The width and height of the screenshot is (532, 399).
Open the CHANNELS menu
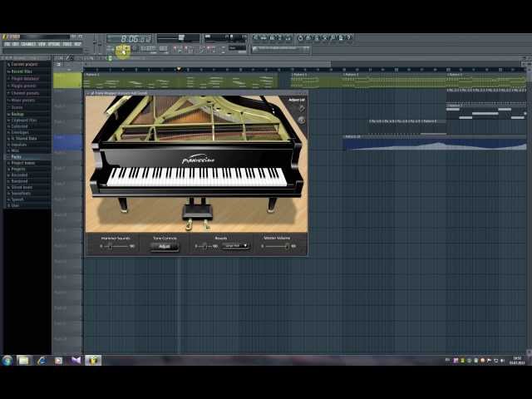pos(28,44)
